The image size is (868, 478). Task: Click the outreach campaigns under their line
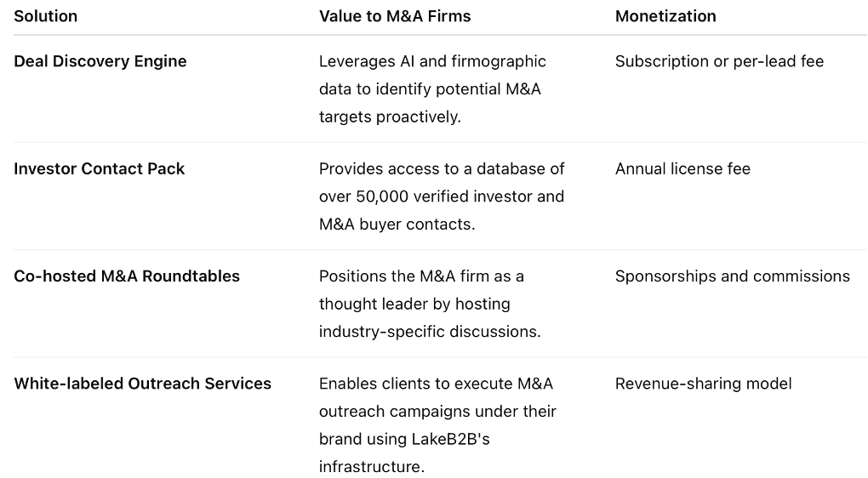(x=437, y=411)
